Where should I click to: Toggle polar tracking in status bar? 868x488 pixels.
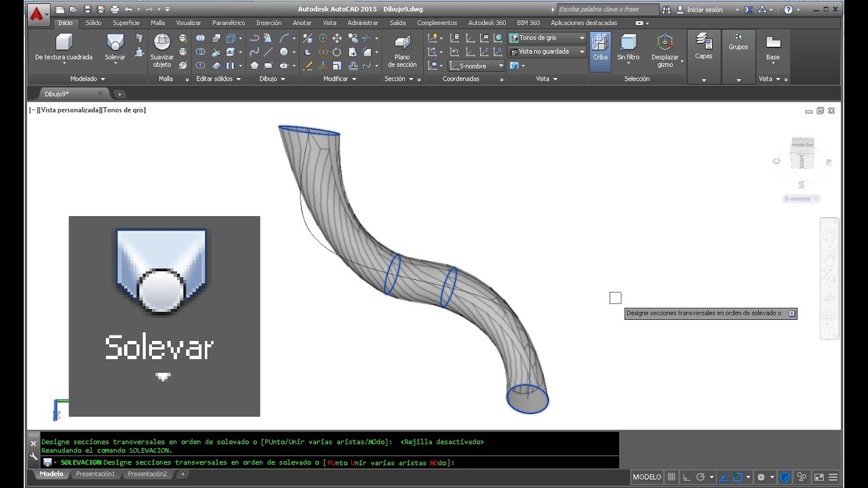click(x=701, y=477)
